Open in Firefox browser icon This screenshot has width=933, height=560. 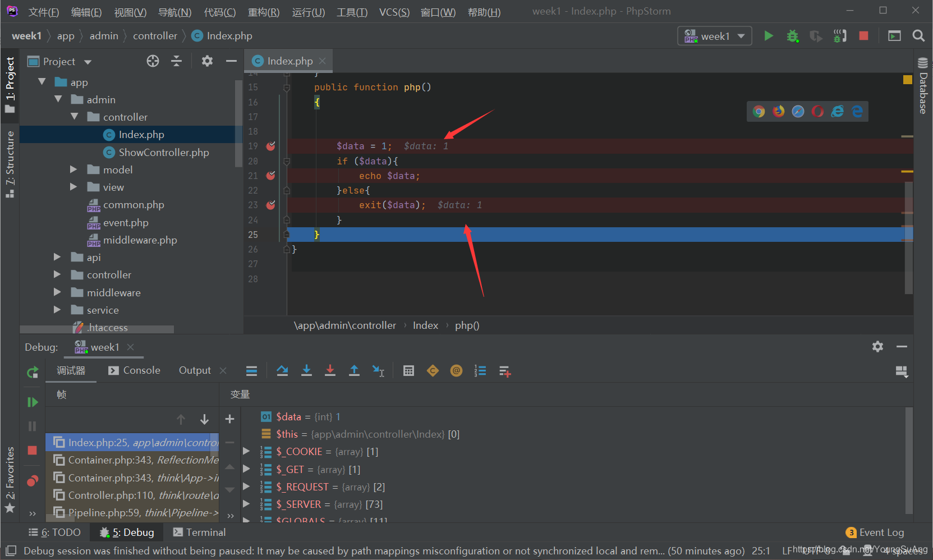778,111
